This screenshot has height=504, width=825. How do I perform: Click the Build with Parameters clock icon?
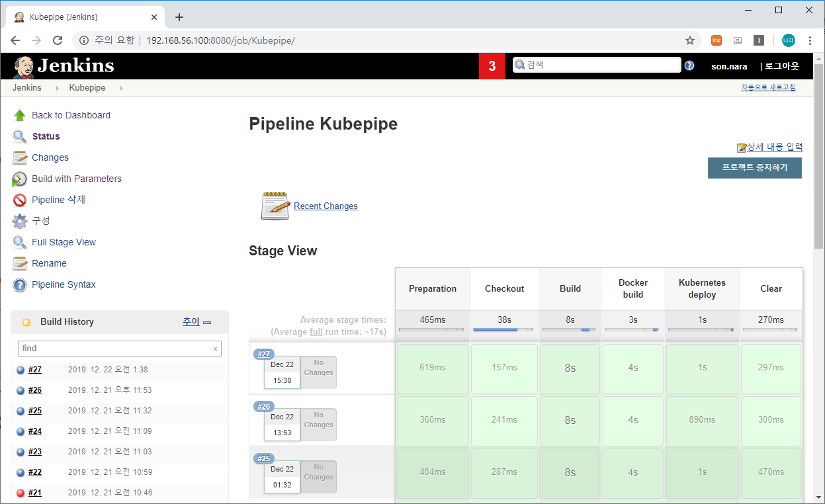[x=20, y=179]
